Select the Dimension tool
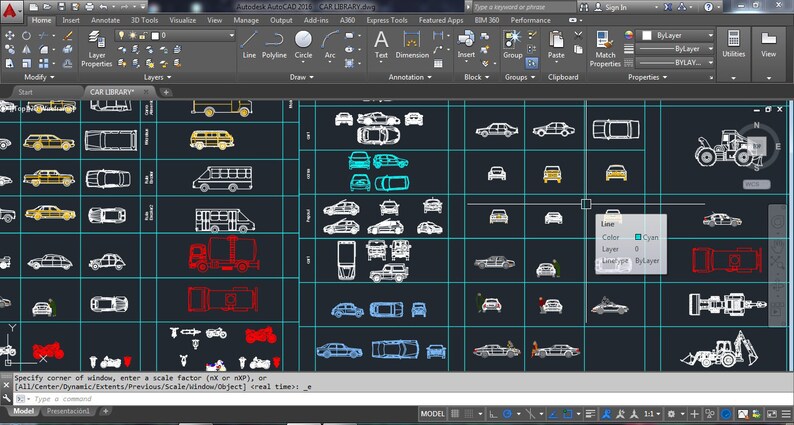Screen dimensions: 794x425 pyautogui.click(x=412, y=45)
